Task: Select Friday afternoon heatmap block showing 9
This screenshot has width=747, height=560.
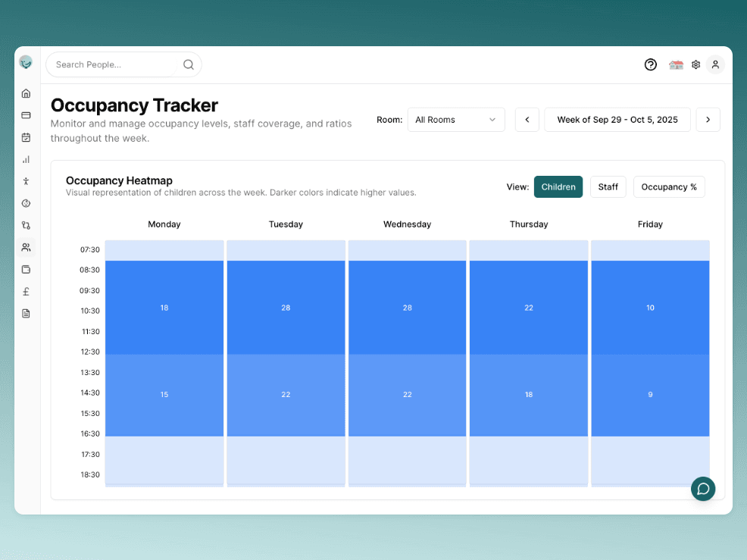Action: coord(650,395)
